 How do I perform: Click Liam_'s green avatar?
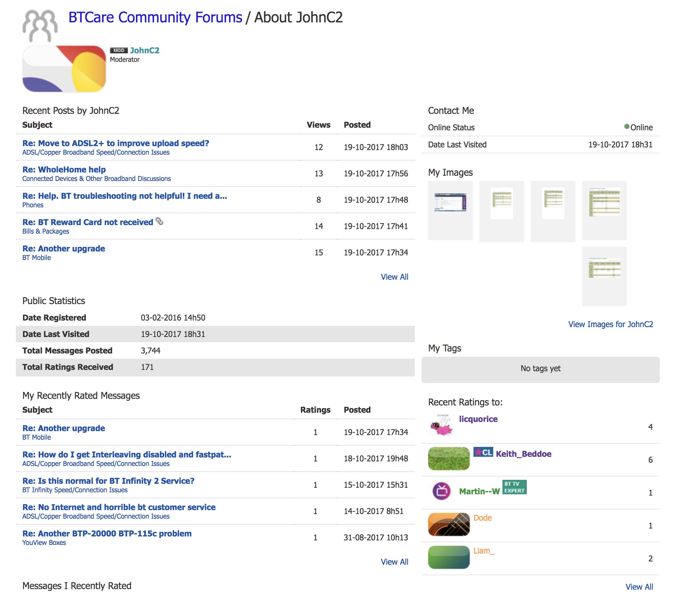[x=448, y=557]
